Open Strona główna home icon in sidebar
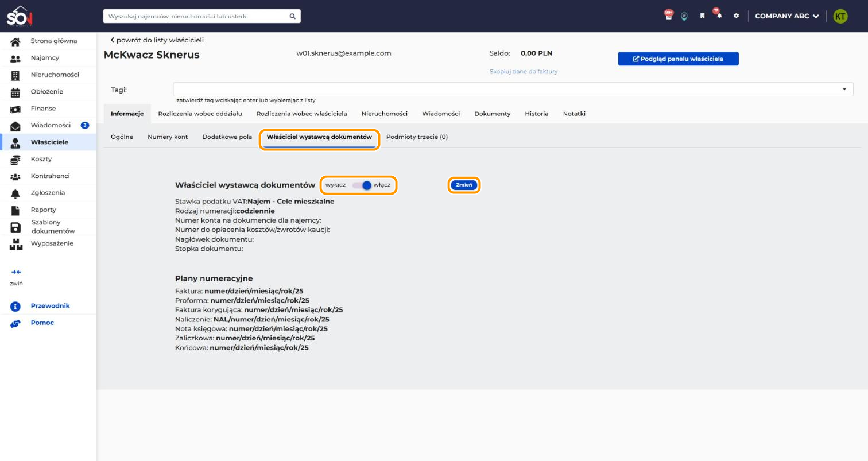This screenshot has height=461, width=868. (x=15, y=41)
